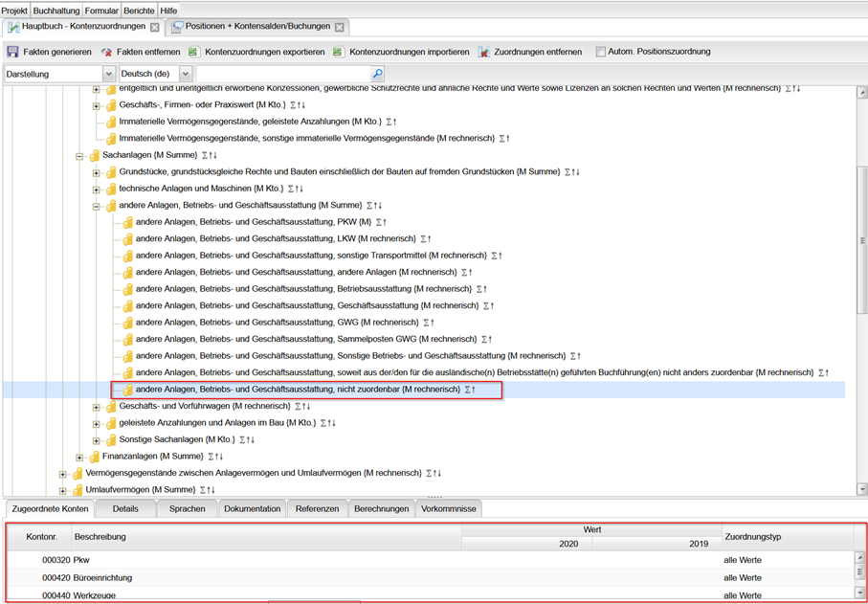Open the Darstellung dropdown

click(x=108, y=73)
